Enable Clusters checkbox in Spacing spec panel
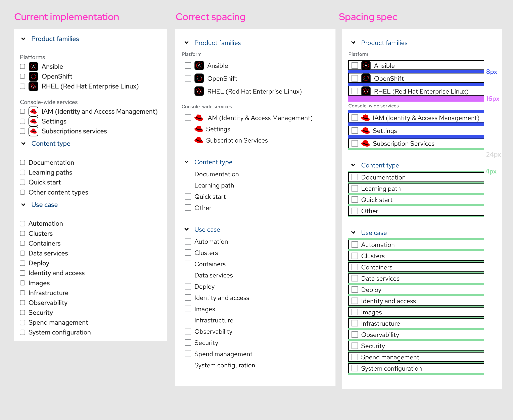Viewport: 513px width, 420px height. pos(355,256)
